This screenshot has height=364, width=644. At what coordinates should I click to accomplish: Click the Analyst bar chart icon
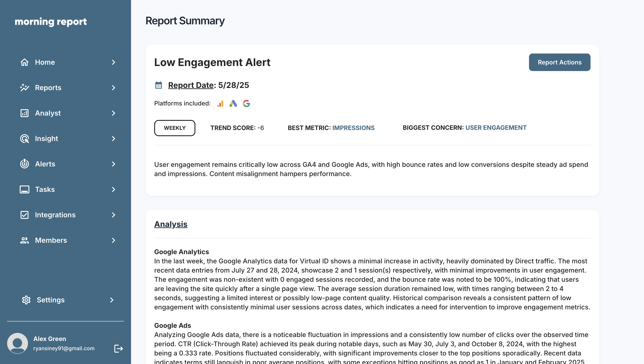tap(25, 113)
